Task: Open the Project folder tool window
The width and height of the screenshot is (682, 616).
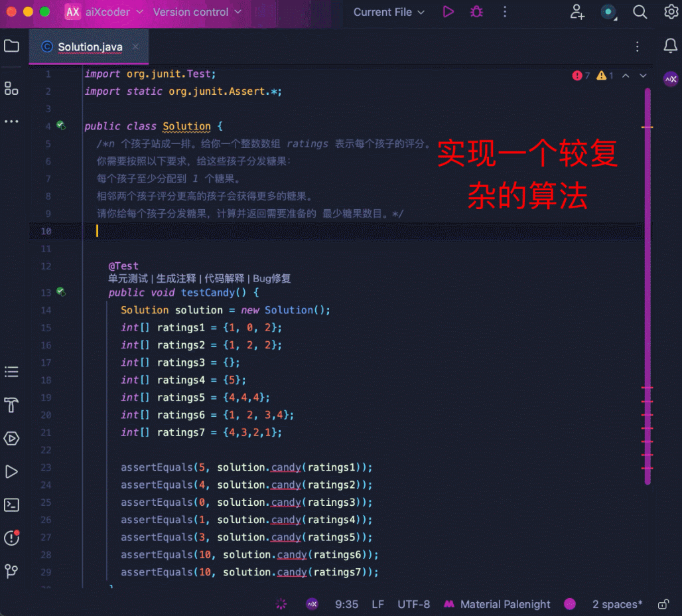Action: click(x=11, y=46)
